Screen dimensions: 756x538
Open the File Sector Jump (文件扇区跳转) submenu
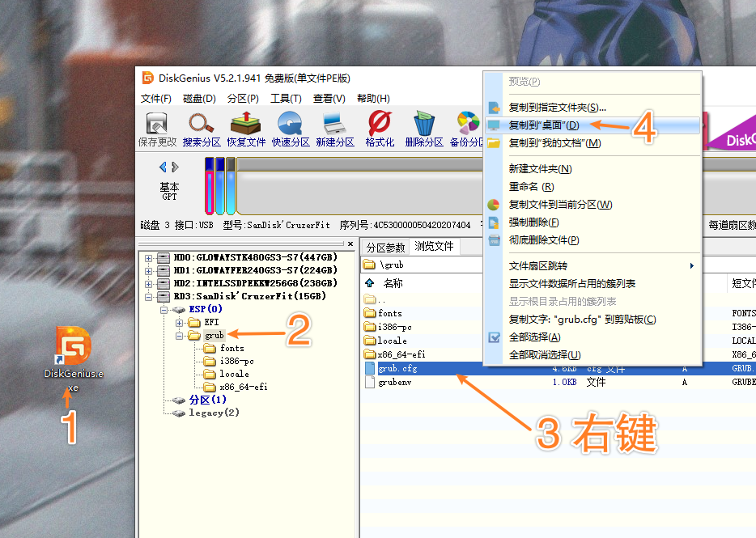click(592, 265)
